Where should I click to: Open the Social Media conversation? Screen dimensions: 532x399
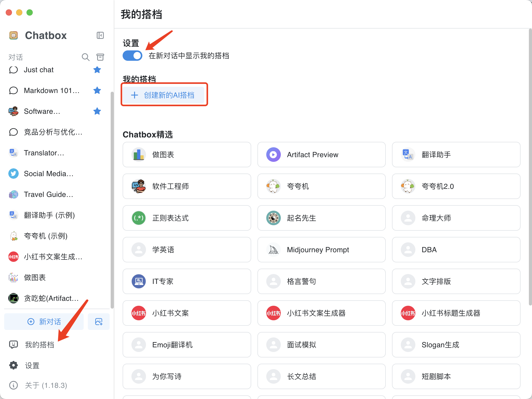click(49, 174)
